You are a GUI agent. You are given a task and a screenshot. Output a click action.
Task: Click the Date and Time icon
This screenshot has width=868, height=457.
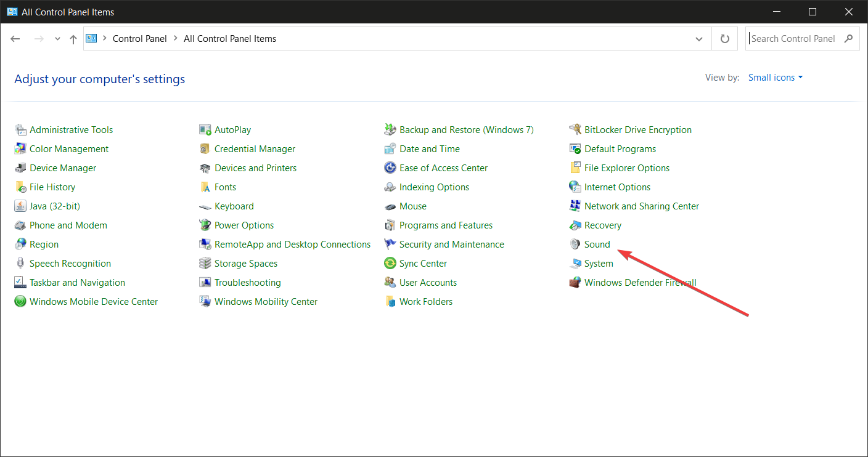[390, 149]
